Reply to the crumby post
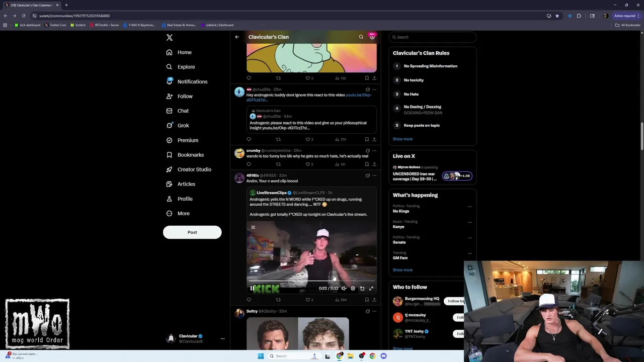 [x=249, y=164]
